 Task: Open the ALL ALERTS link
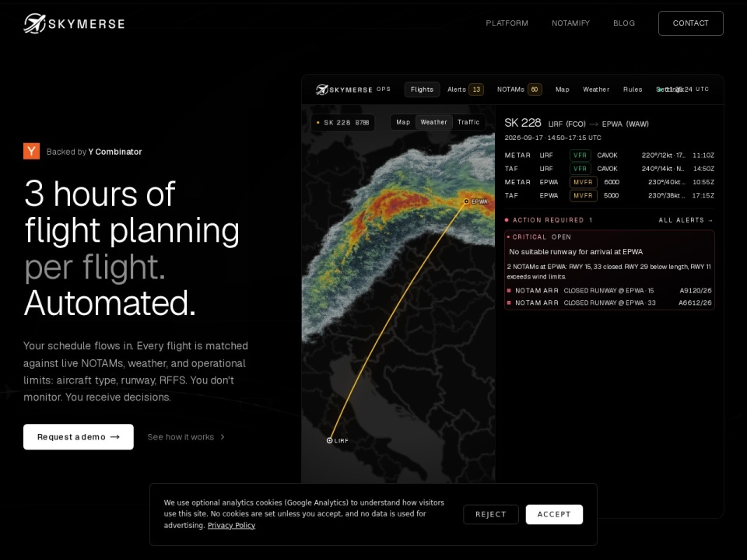[686, 220]
